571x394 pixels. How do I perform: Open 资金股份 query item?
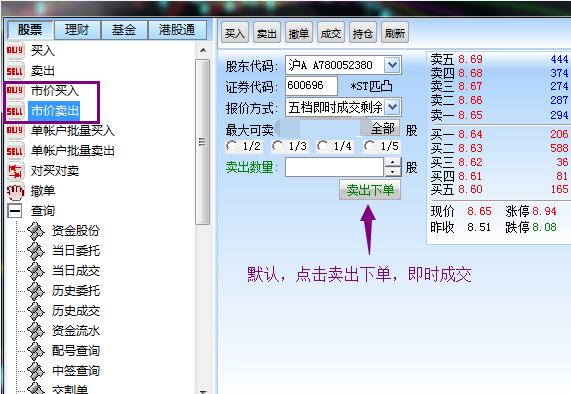(76, 231)
